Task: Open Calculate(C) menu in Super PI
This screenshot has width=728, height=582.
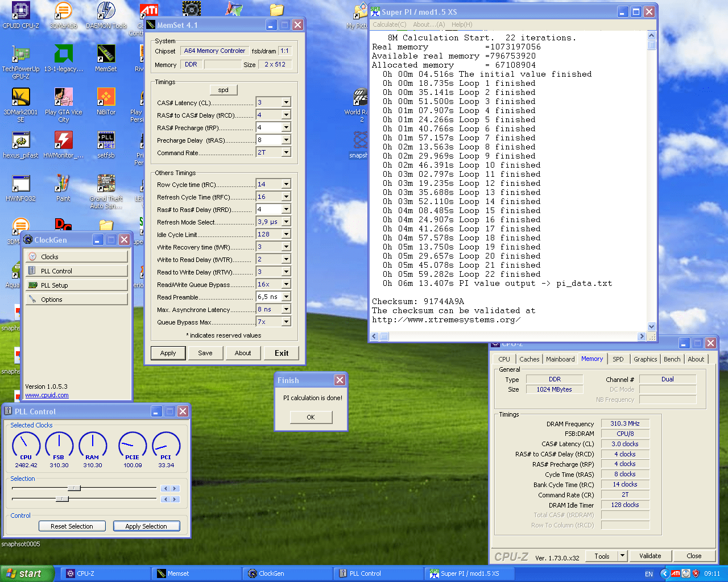Action: (390, 24)
